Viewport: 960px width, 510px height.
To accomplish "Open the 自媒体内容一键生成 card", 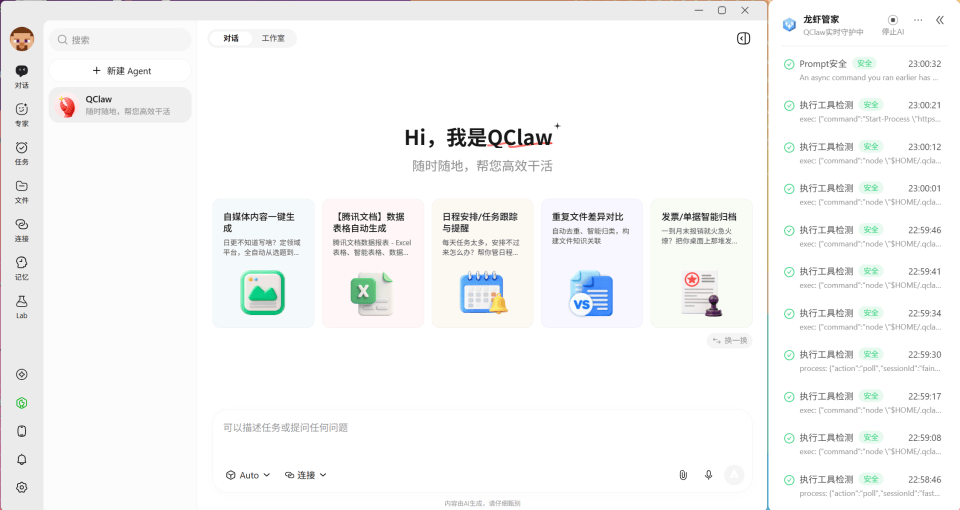I will [x=263, y=263].
